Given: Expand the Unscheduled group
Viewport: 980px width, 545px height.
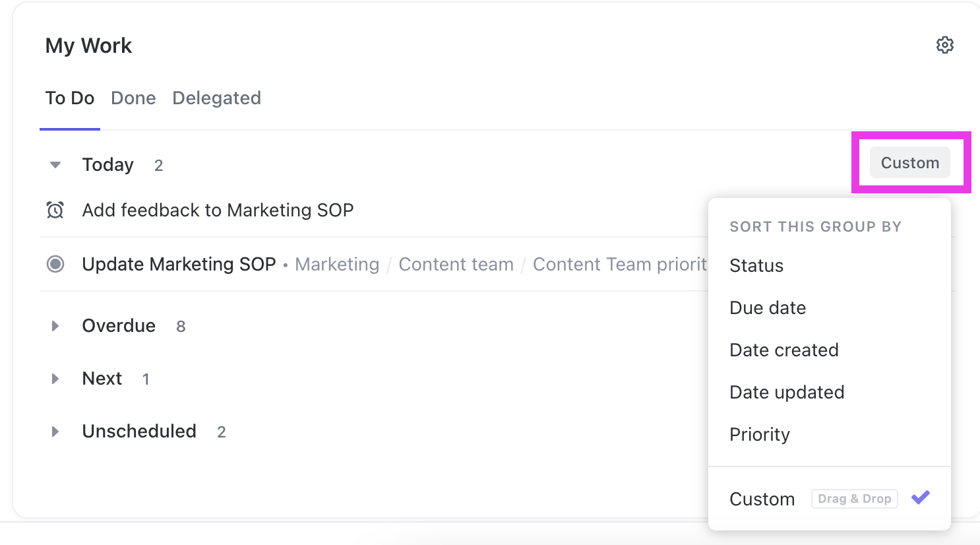Looking at the screenshot, I should [55, 432].
